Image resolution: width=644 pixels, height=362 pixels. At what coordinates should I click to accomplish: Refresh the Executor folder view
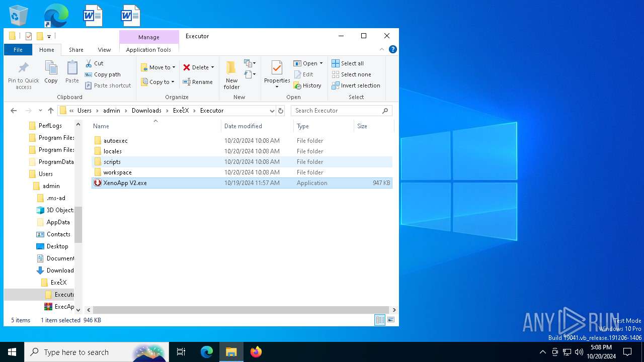pos(281,111)
